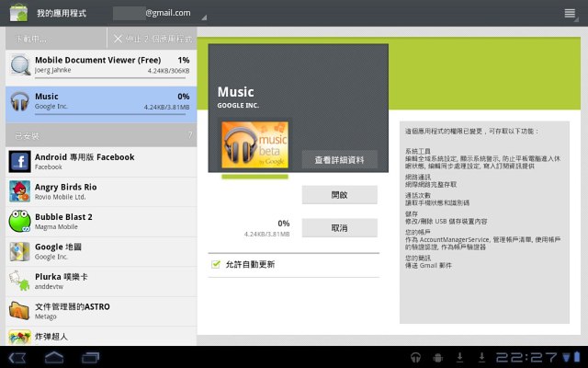Toggle 允許自動更新 auto-update checkbox
The image size is (588, 368).
tap(216, 264)
